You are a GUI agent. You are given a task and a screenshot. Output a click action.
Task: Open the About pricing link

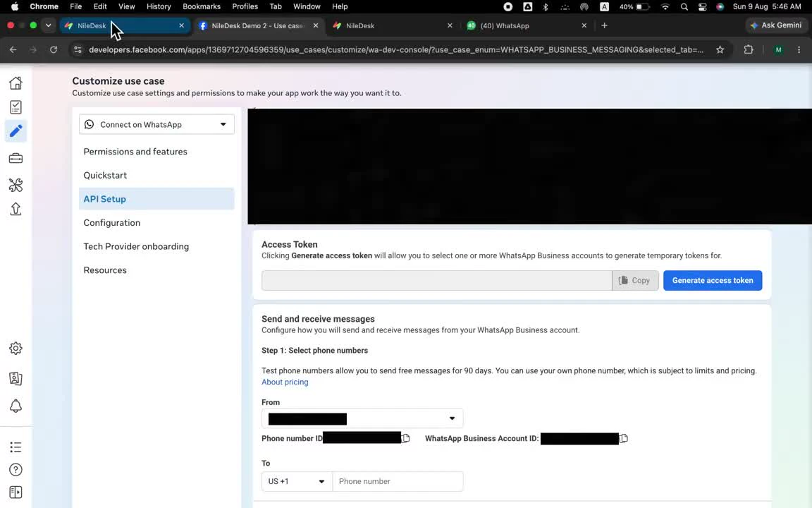click(285, 382)
